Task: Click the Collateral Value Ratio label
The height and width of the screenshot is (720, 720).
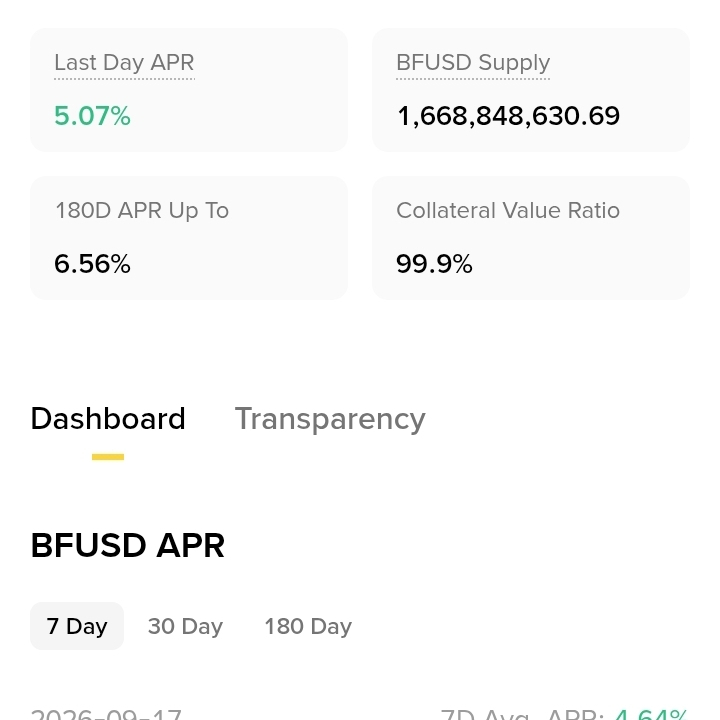Action: click(508, 211)
